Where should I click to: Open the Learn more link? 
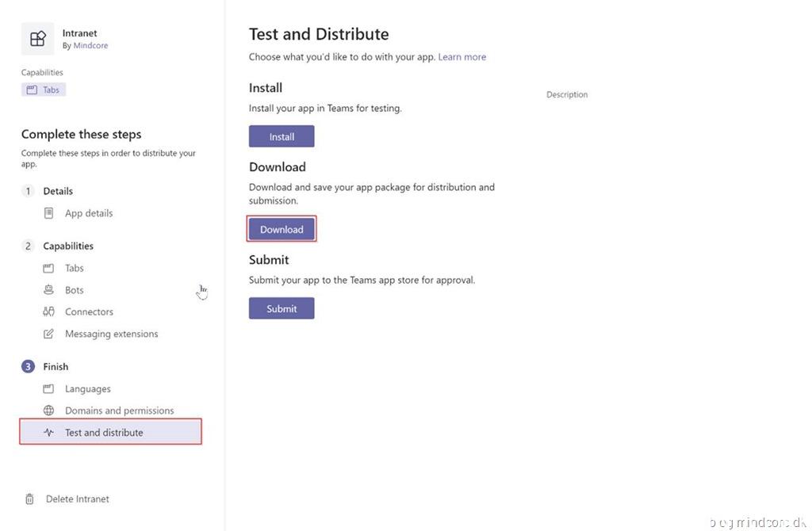pyautogui.click(x=462, y=57)
